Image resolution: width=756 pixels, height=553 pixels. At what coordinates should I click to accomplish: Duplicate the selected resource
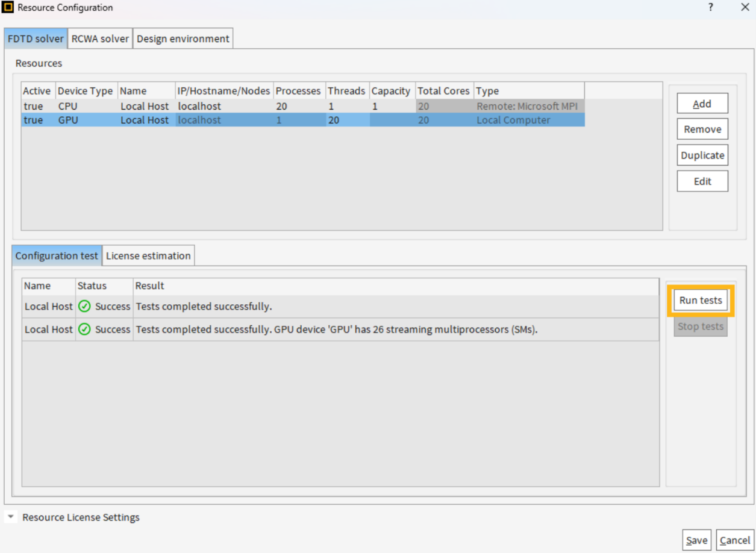pyautogui.click(x=702, y=155)
